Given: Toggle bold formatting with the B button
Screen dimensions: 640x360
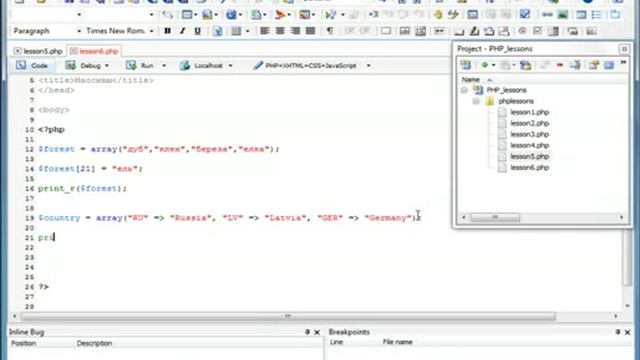Looking at the screenshot, I should click(x=167, y=31).
